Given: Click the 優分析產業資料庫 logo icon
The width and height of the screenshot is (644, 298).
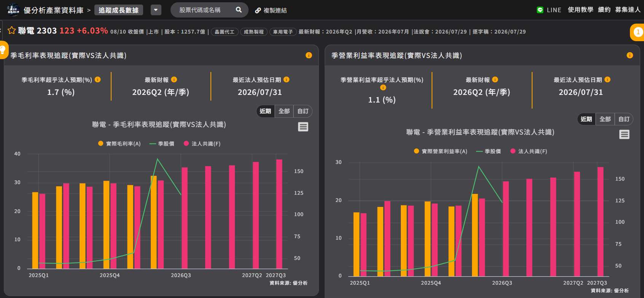Looking at the screenshot, I should click(13, 10).
